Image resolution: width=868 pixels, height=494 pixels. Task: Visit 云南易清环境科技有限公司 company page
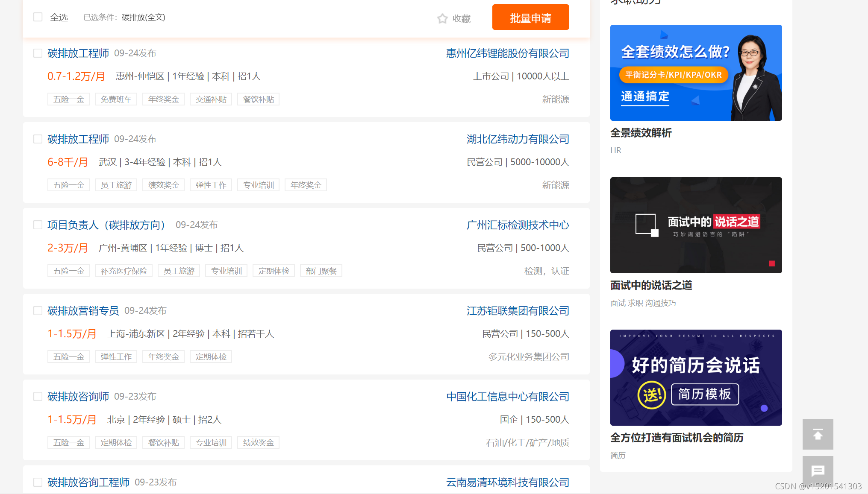point(508,482)
